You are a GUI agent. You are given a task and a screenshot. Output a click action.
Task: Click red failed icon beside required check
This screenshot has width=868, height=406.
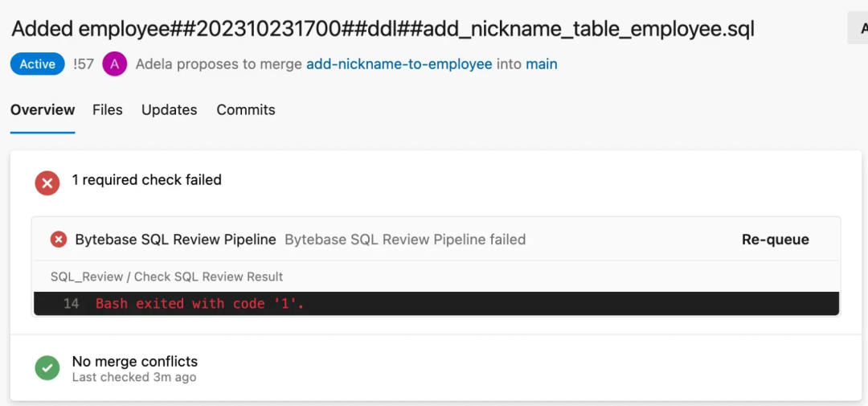[x=47, y=182]
